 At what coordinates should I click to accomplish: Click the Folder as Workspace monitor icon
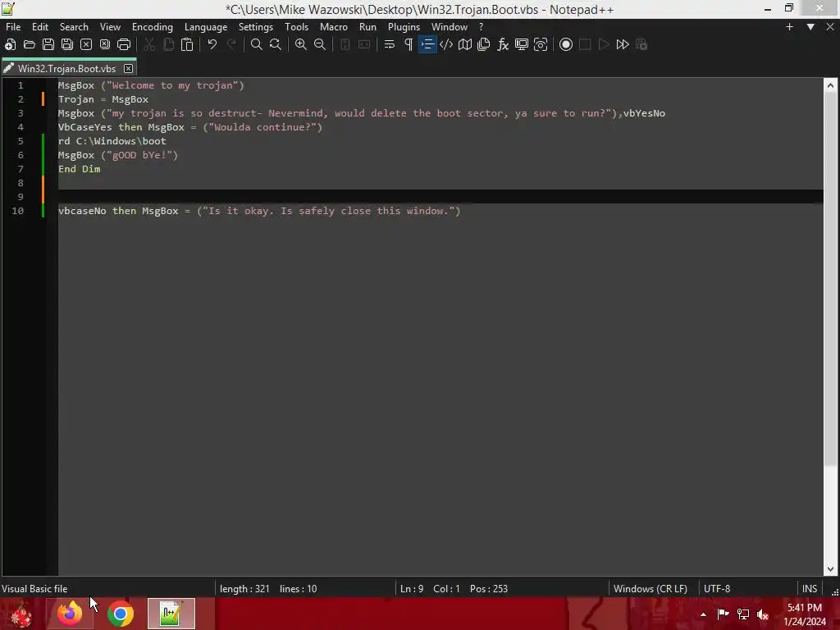pos(521,44)
